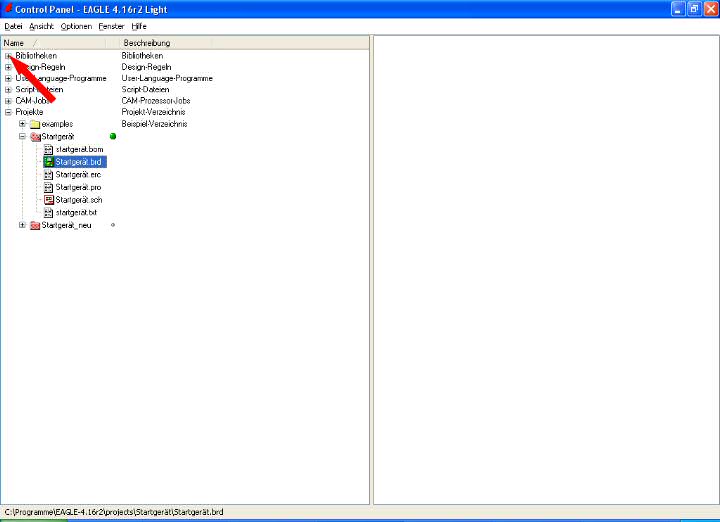Expand the Startgerät_neu project node
The width and height of the screenshot is (720, 522).
[x=22, y=225]
